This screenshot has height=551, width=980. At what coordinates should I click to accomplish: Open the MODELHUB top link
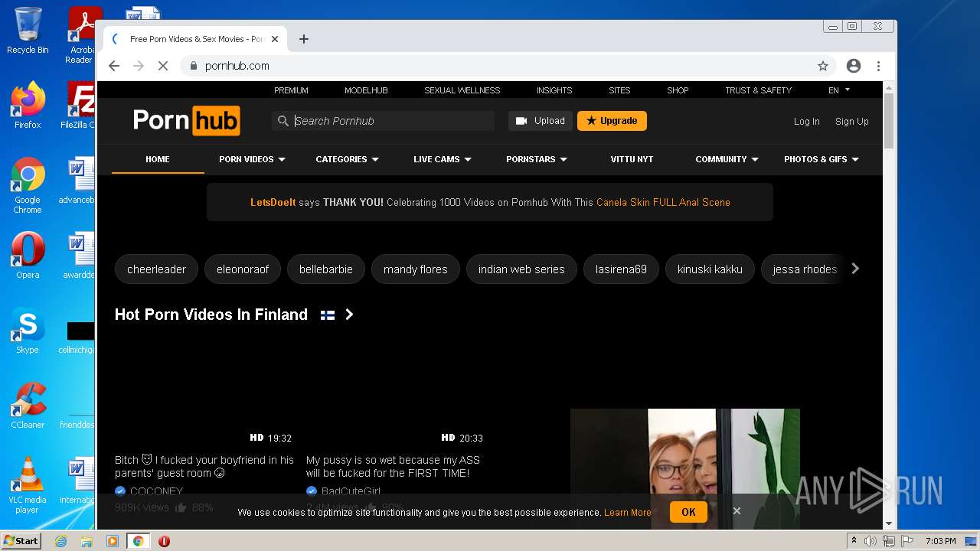366,90
